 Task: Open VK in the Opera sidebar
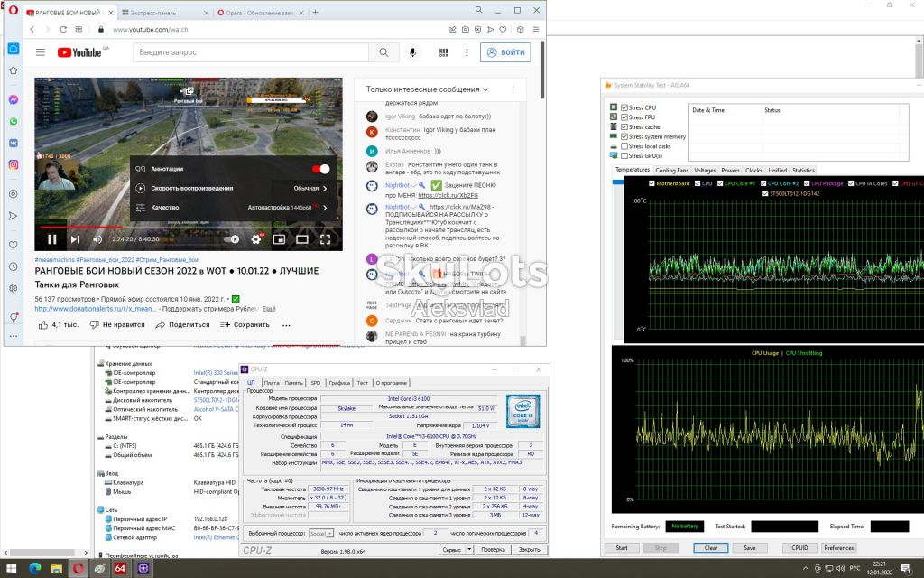[x=13, y=143]
